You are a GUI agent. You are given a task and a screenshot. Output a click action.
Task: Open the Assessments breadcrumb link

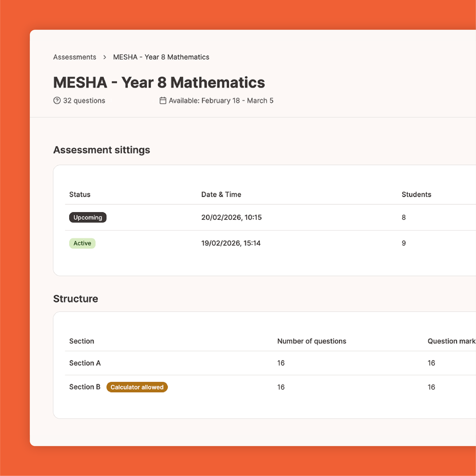pos(75,57)
